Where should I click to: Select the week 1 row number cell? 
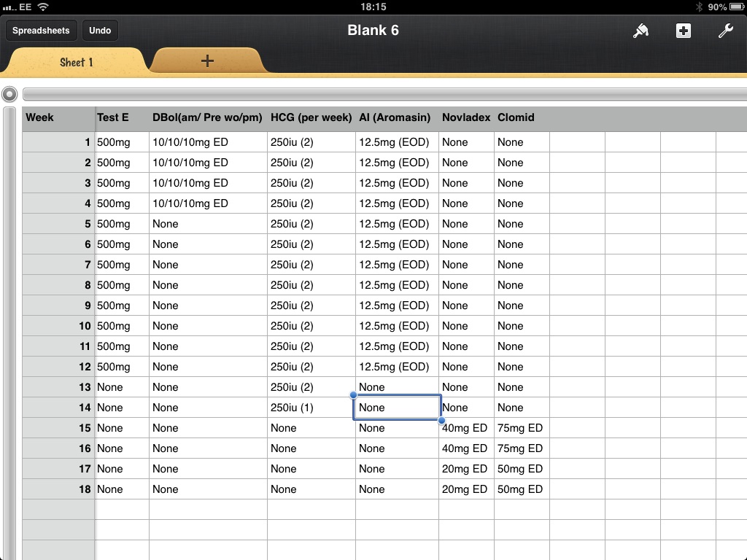58,142
